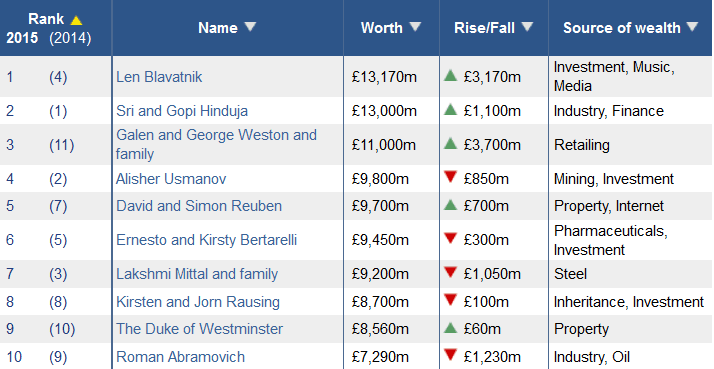Click red down arrow beside £850m
This screenshot has width=714, height=369.
click(x=450, y=177)
